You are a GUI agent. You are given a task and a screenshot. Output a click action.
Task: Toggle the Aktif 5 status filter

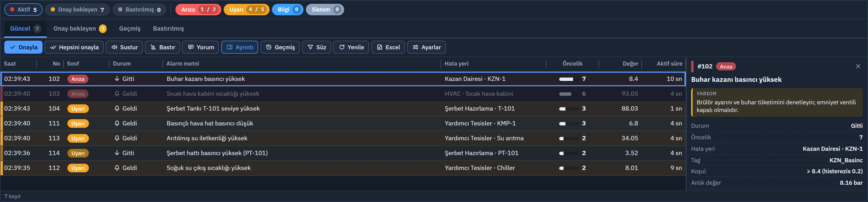tap(23, 9)
